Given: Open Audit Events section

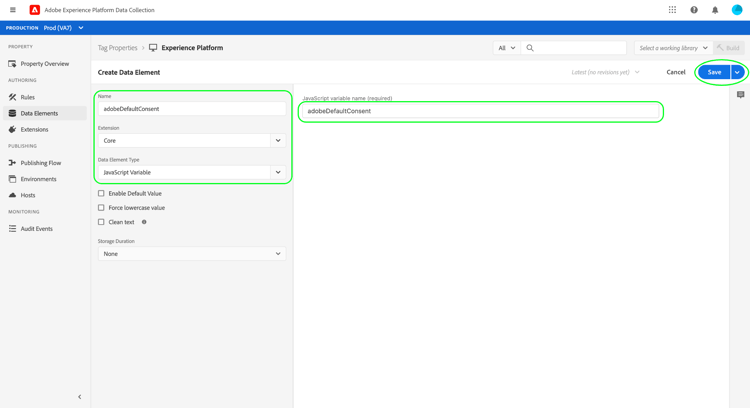Looking at the screenshot, I should pos(36,229).
